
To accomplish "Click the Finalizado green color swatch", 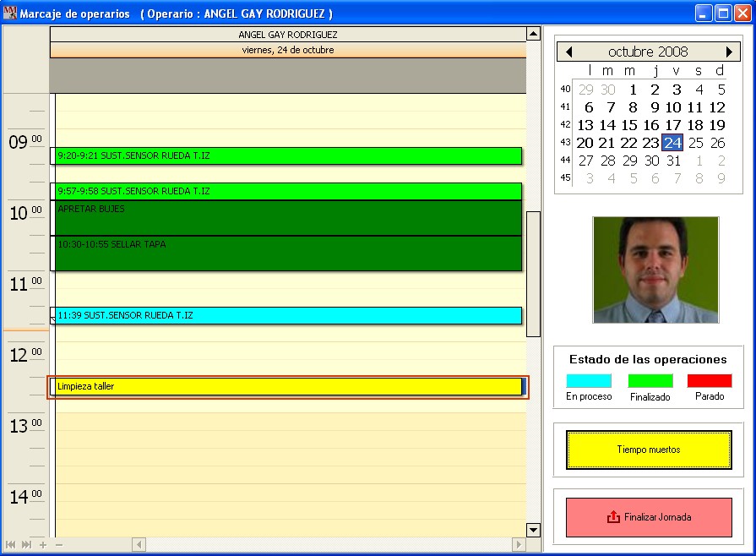I will pyautogui.click(x=650, y=381).
